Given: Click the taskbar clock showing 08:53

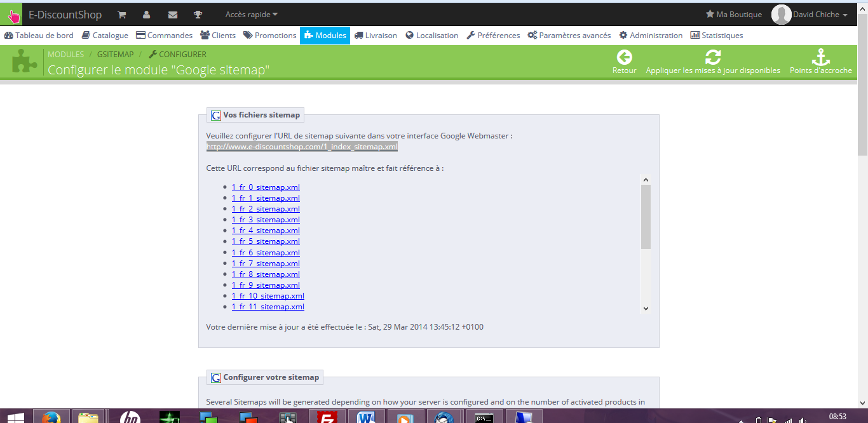Looking at the screenshot, I should tap(837, 417).
